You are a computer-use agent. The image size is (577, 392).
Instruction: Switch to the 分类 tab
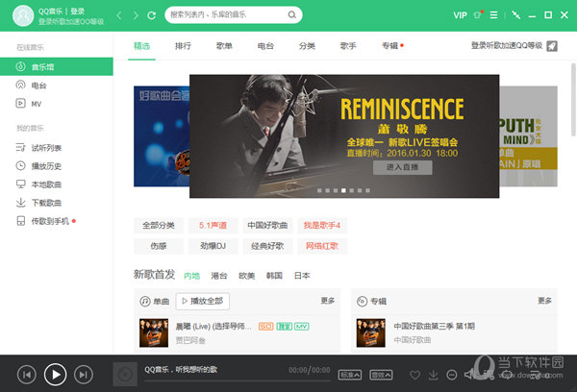click(307, 46)
